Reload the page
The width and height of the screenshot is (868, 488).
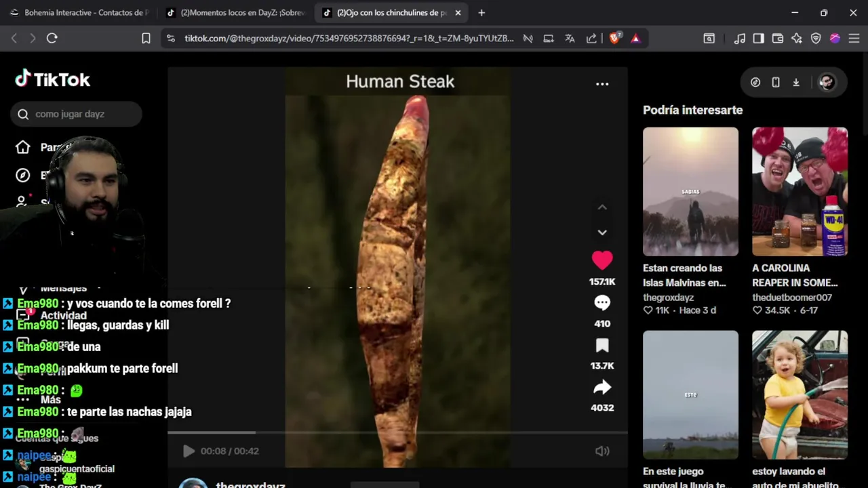[x=52, y=39]
